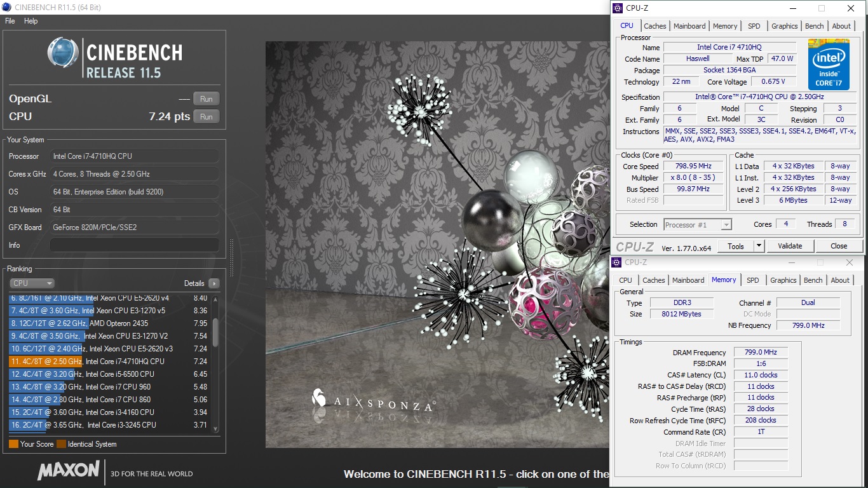This screenshot has height=488, width=868.
Task: Switch to CPU tab in bottom CPU-Z
Action: pyautogui.click(x=626, y=280)
